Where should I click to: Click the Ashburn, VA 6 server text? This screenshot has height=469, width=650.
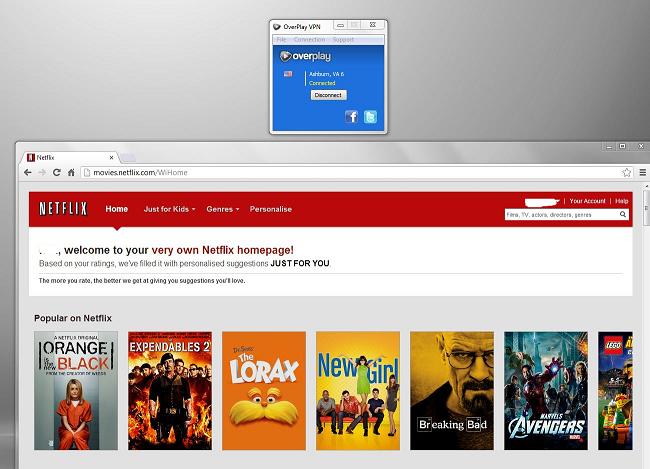(x=327, y=74)
